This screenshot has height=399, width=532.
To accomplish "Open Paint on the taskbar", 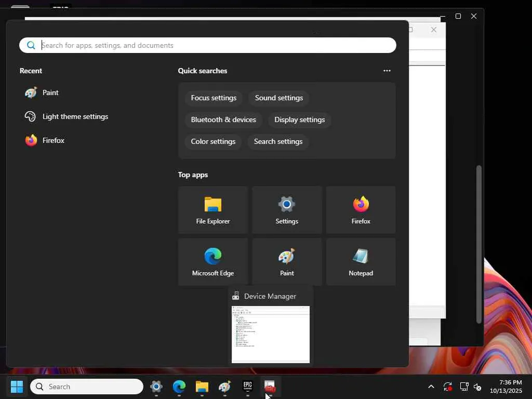I will [x=224, y=387].
